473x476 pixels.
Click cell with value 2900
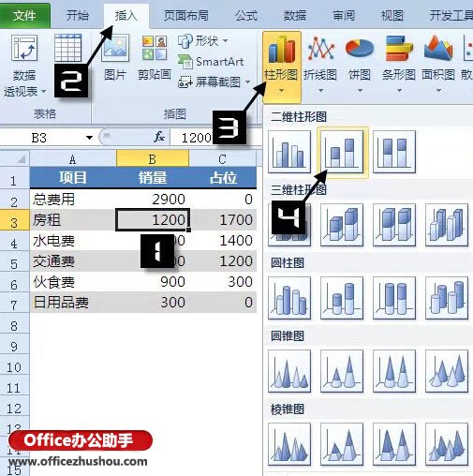153,200
